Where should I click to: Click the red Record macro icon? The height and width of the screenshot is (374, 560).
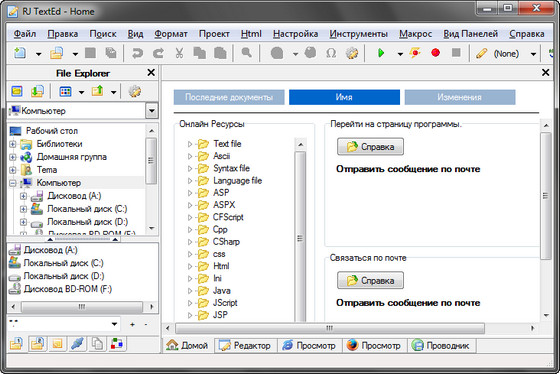[435, 53]
